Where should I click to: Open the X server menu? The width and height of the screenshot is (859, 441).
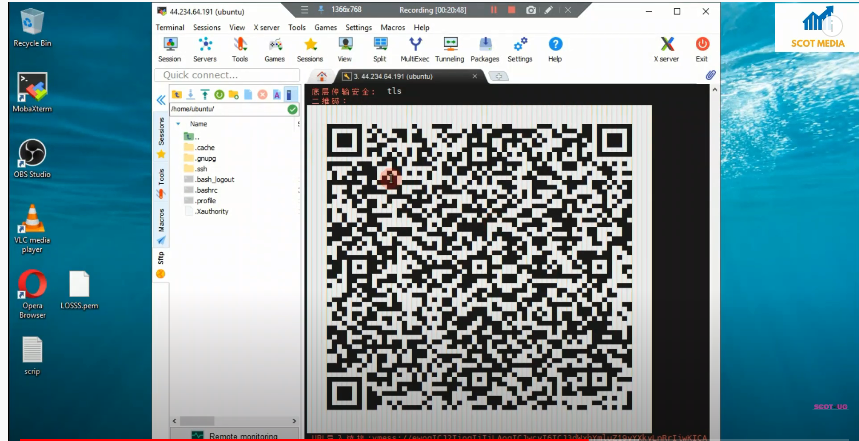(x=267, y=27)
